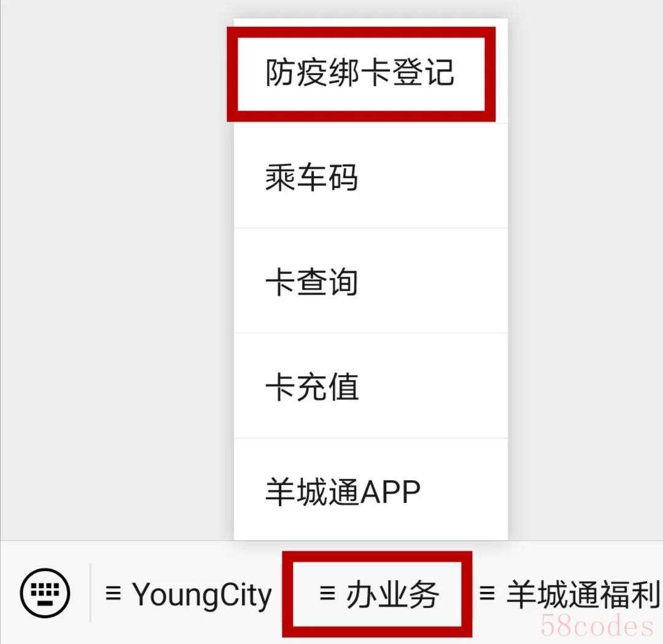The width and height of the screenshot is (663, 644).
Task: Open 乘车码 menu entry
Action: 370,176
